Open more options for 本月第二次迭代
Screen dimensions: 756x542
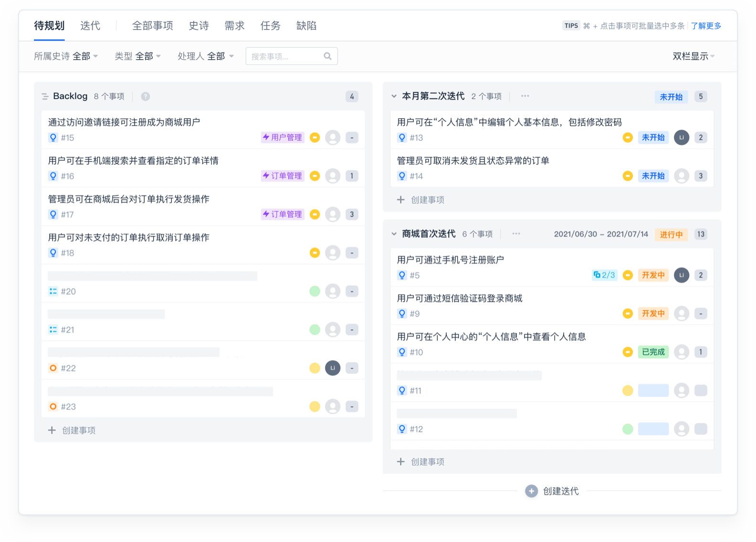point(525,96)
